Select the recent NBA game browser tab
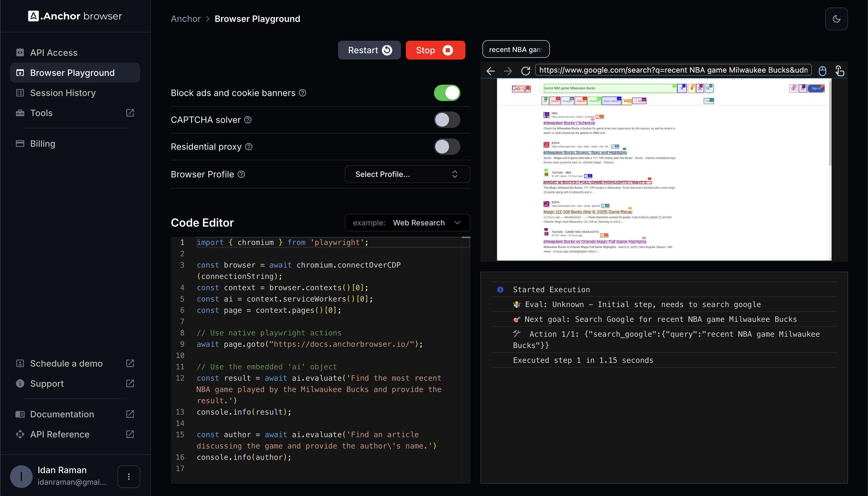 (x=515, y=50)
